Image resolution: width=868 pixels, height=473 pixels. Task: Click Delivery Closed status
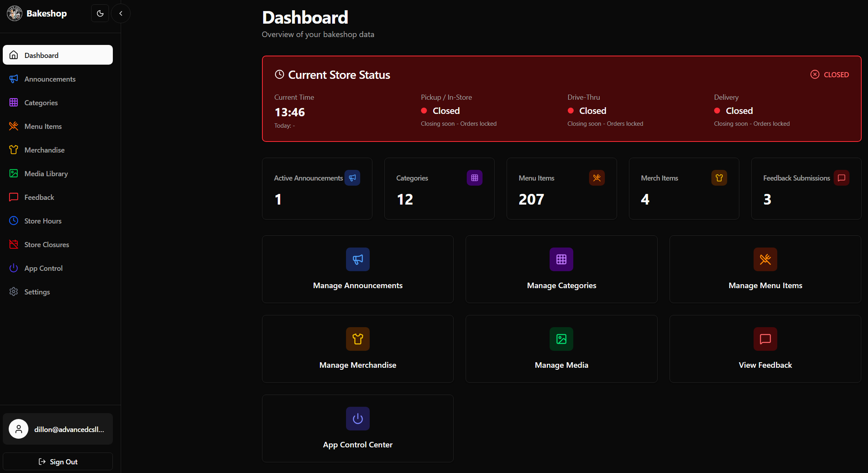click(733, 111)
